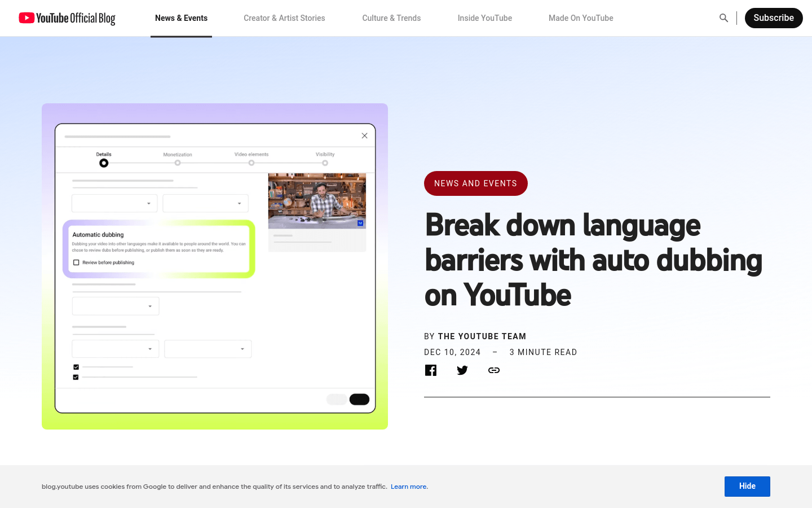This screenshot has width=812, height=508.
Task: Switch to Culture & Trends
Action: [391, 18]
